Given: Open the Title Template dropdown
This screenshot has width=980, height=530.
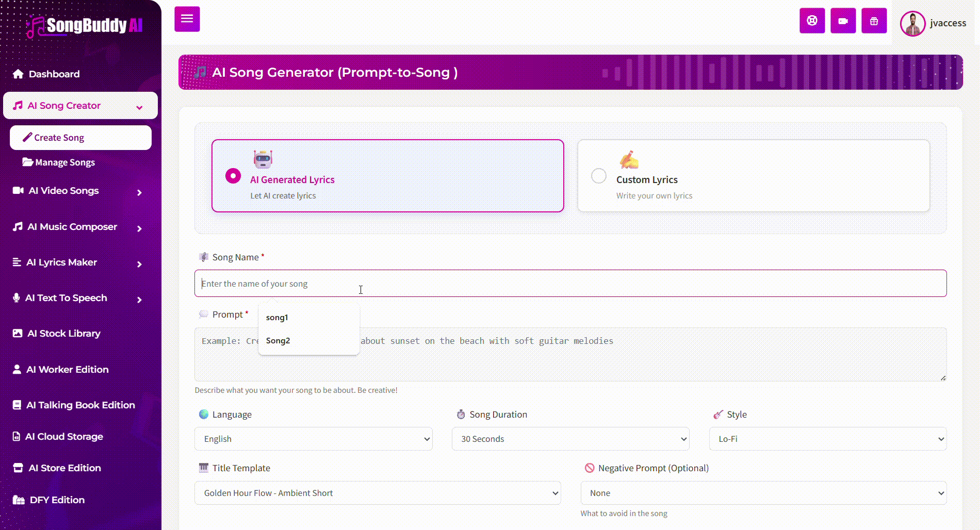Looking at the screenshot, I should click(x=377, y=493).
